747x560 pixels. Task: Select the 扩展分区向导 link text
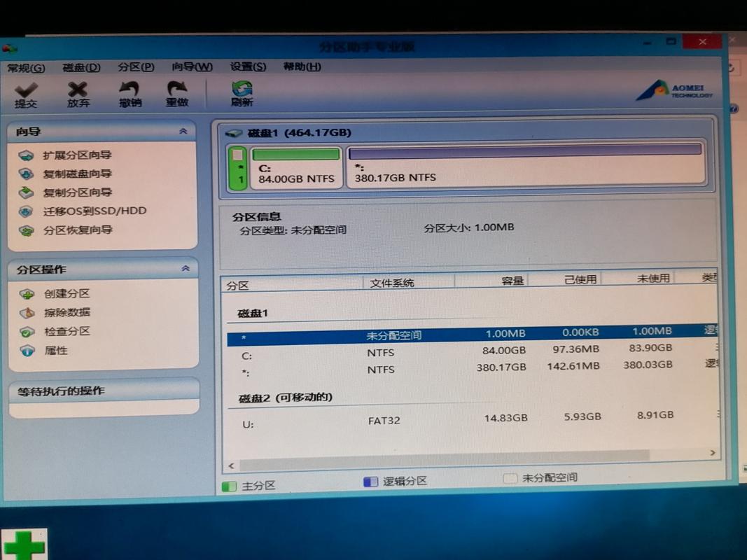pyautogui.click(x=77, y=155)
